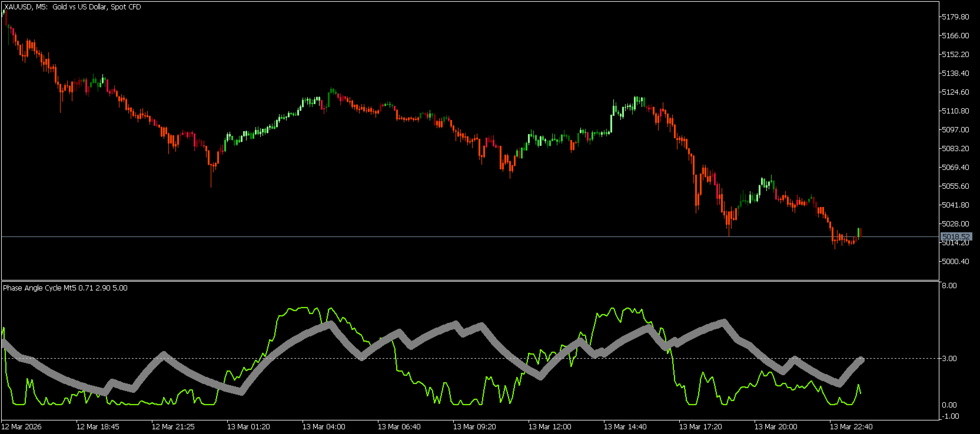Click the 5097.00 price scale value
The height and width of the screenshot is (434, 980).
tap(955, 130)
